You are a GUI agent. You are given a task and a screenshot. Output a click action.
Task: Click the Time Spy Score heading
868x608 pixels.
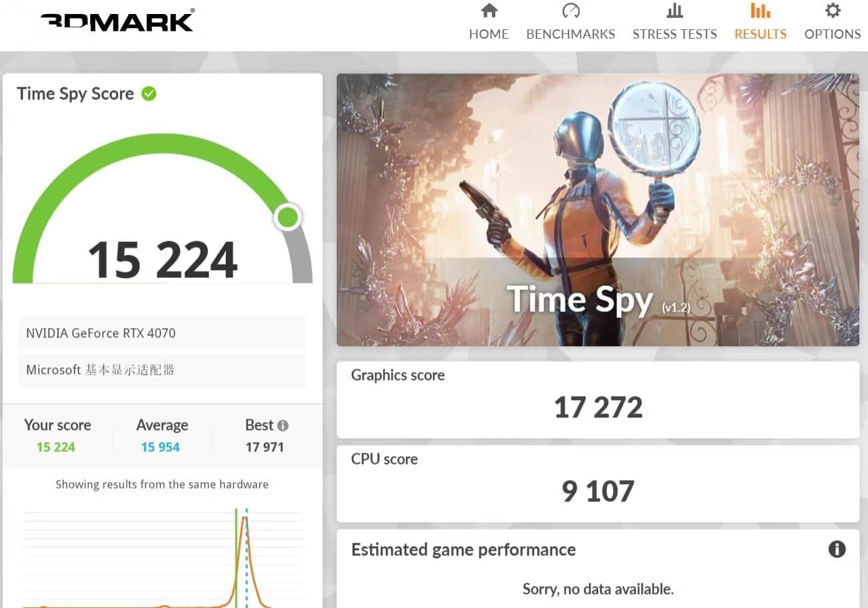tap(75, 94)
